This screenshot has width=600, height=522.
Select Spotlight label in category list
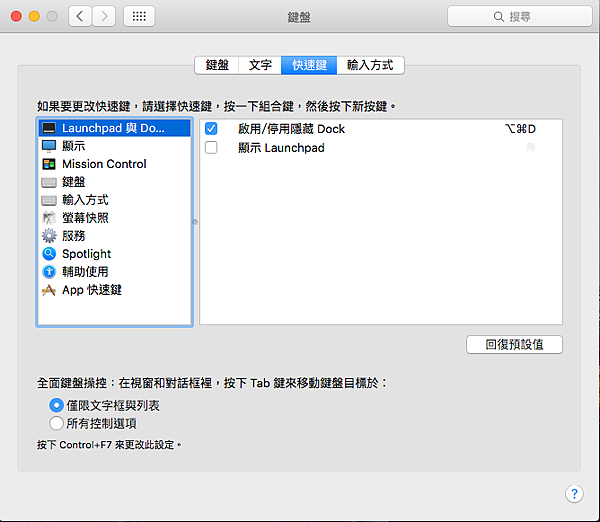pos(86,254)
